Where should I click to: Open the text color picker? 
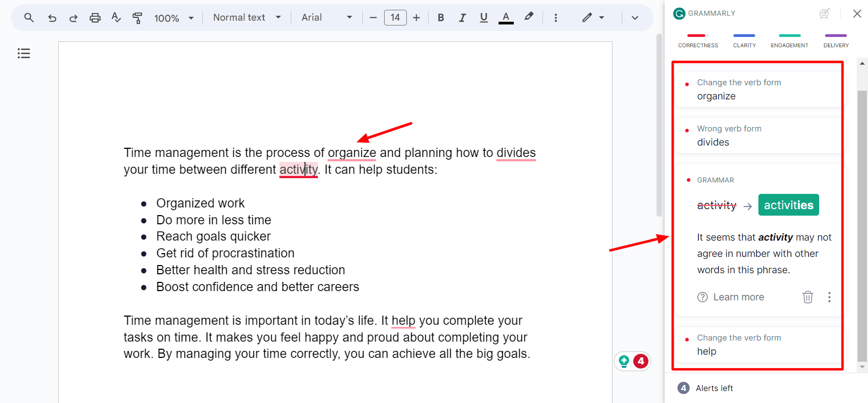pos(506,18)
